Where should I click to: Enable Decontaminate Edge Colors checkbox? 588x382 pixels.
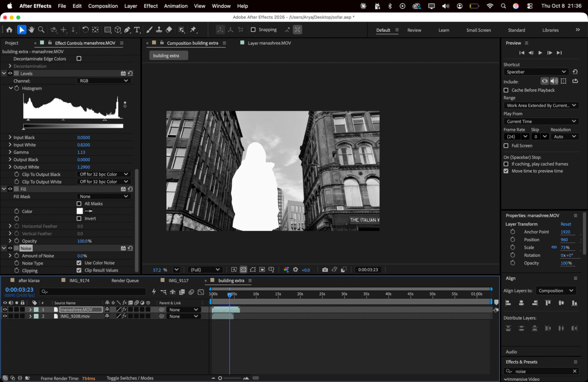point(79,59)
